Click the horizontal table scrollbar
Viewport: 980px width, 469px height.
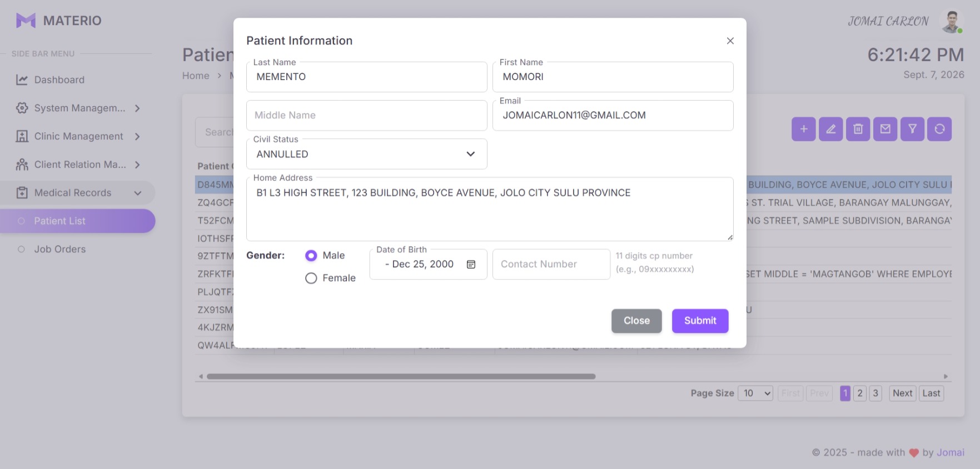point(401,376)
